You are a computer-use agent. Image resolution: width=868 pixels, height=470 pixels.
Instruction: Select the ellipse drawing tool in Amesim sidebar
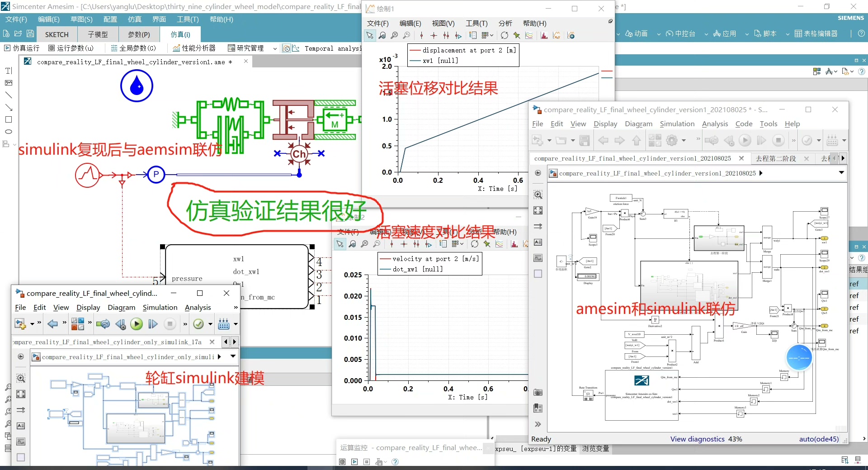click(9, 132)
